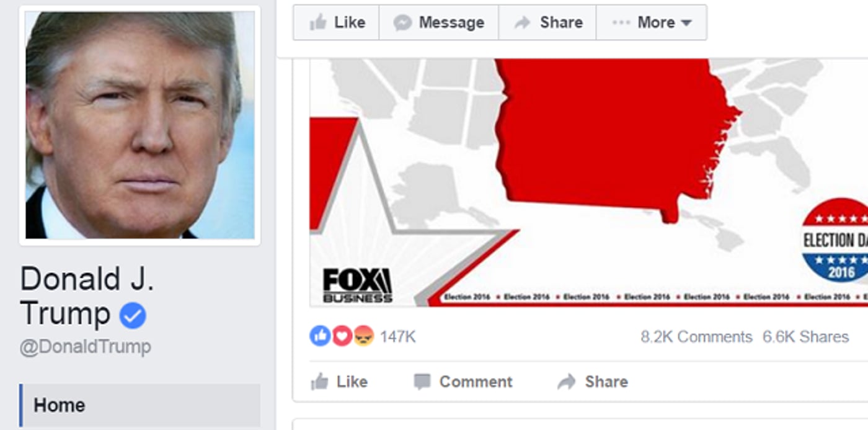Click the Message button in the top bar

439,22
